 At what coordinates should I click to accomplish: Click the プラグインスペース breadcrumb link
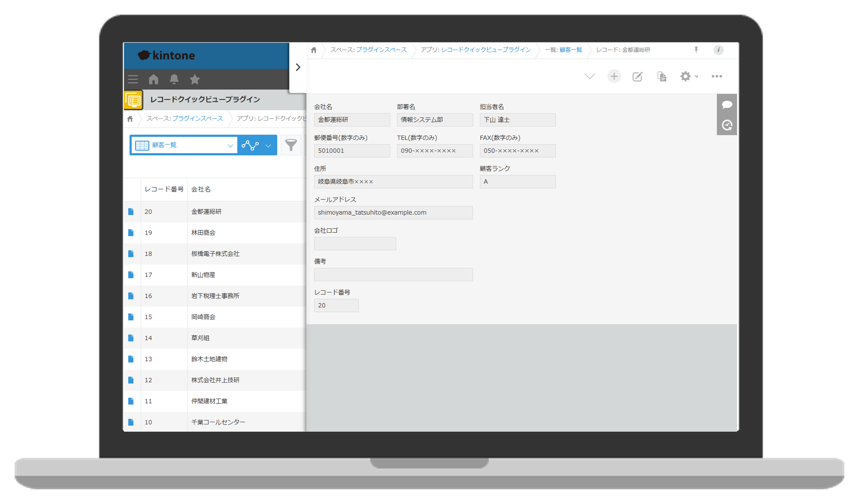click(x=381, y=50)
